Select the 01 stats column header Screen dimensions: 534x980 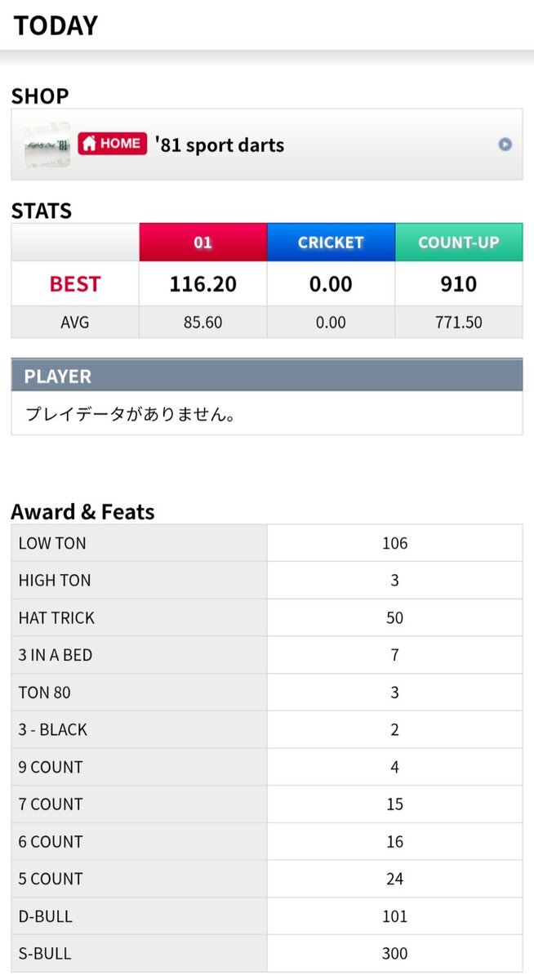203,243
